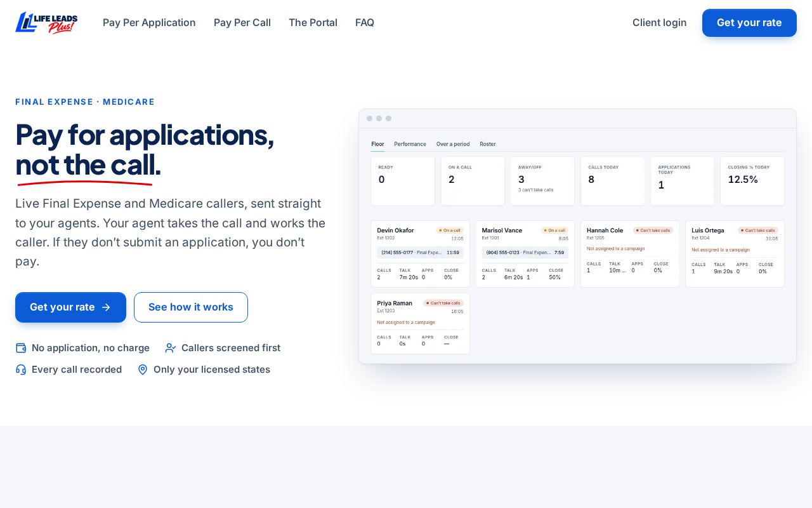Select the Floor tab in dashboard preview
This screenshot has height=508, width=812.
pyautogui.click(x=377, y=144)
